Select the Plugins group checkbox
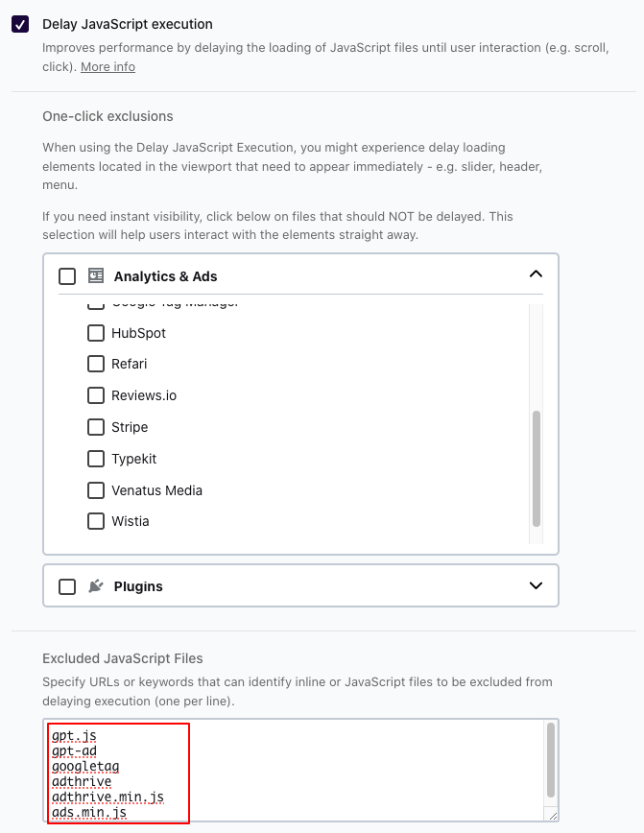The image size is (644, 833). (67, 586)
